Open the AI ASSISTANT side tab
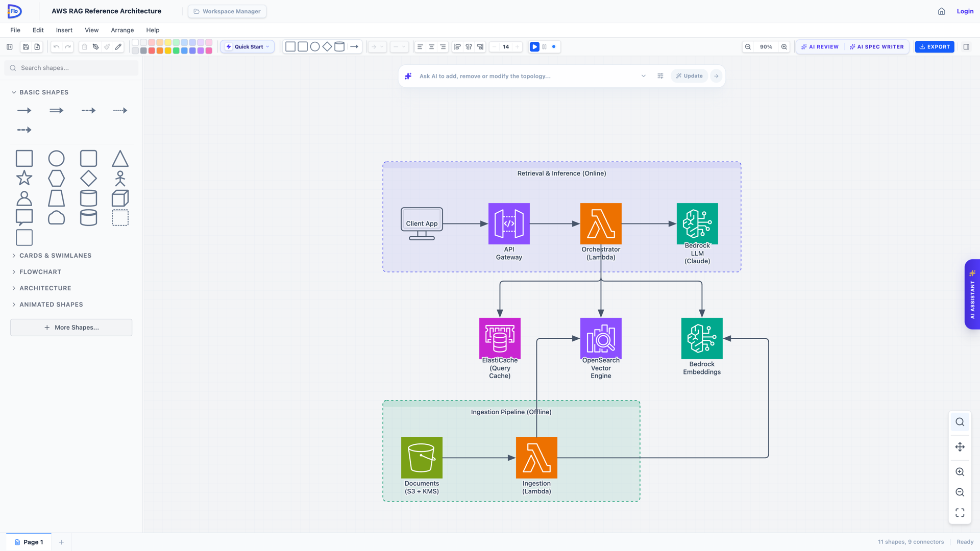 pyautogui.click(x=972, y=294)
